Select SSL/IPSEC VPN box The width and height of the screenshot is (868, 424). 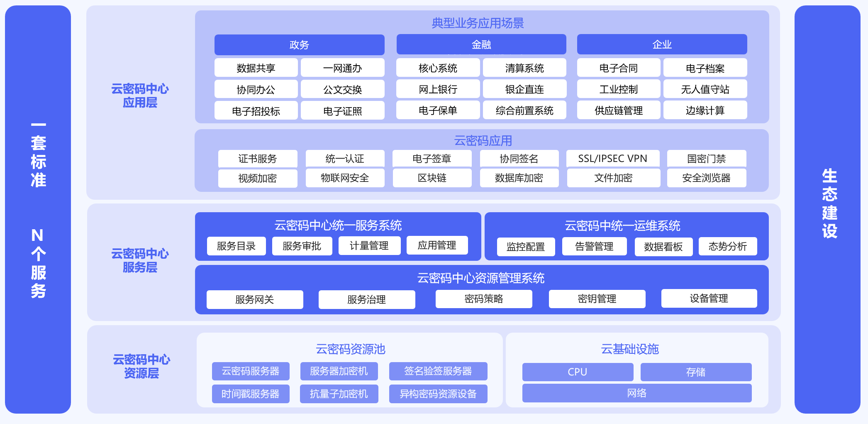click(612, 159)
